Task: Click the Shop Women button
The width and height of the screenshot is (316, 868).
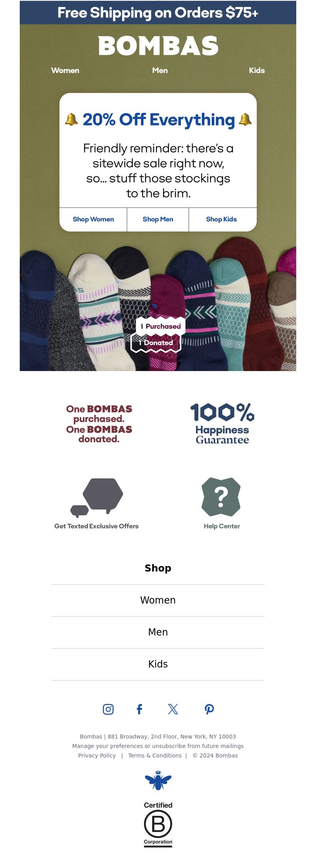Action: 93,219
